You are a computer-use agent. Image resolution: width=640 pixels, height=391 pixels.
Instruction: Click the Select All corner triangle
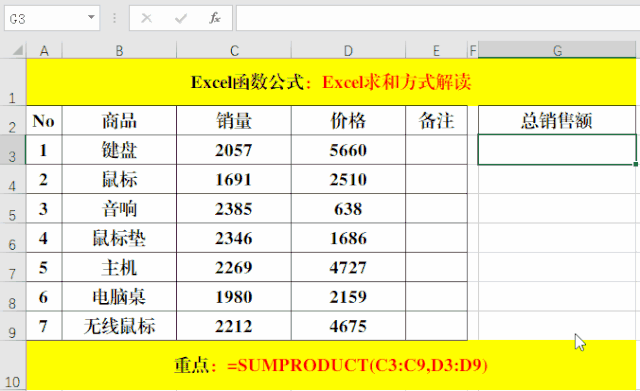tap(17, 51)
